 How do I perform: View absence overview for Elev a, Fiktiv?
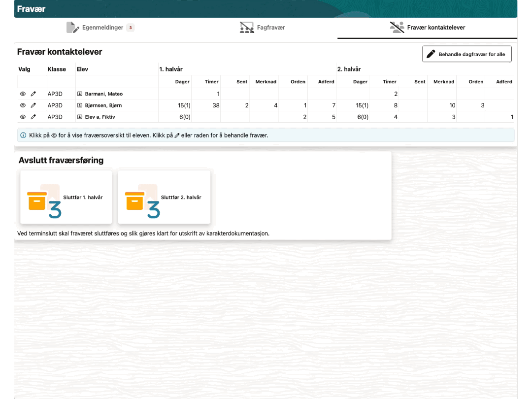click(x=23, y=117)
